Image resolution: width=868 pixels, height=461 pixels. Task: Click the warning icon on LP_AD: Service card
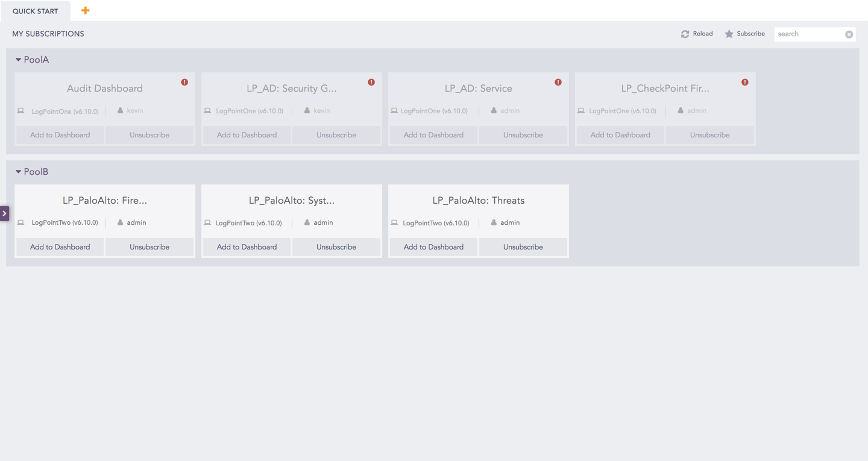click(x=558, y=81)
